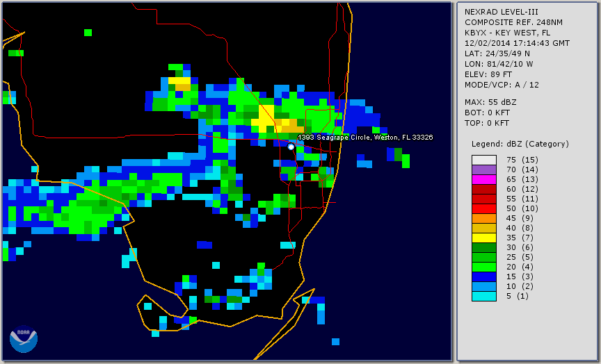The height and width of the screenshot is (364, 601).
Task: Select the 20 dBZ bright green swatch
Action: point(483,267)
